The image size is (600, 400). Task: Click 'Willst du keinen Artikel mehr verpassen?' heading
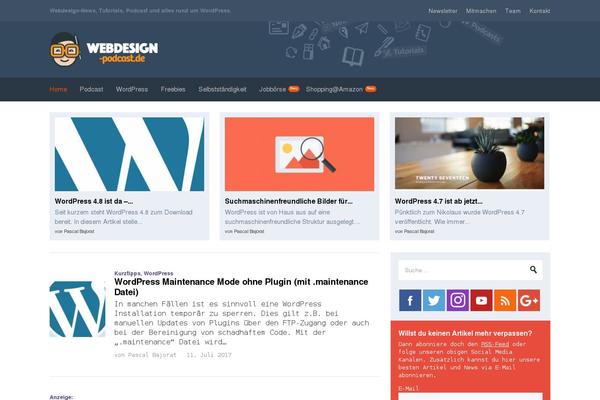(465, 333)
